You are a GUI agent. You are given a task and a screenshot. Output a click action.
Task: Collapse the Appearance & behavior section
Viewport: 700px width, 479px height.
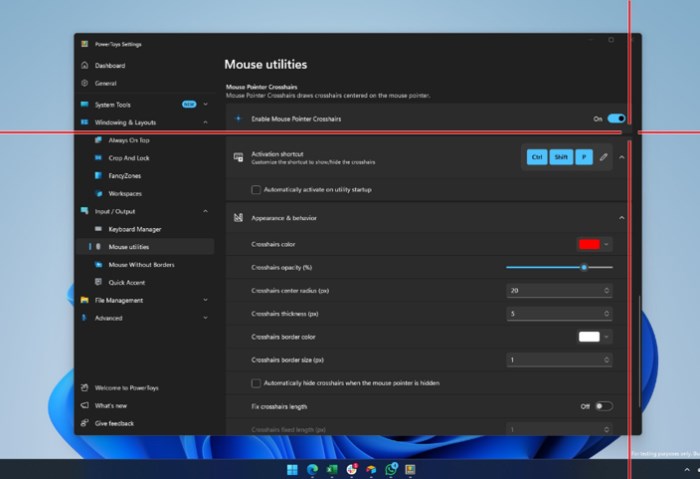coord(621,218)
